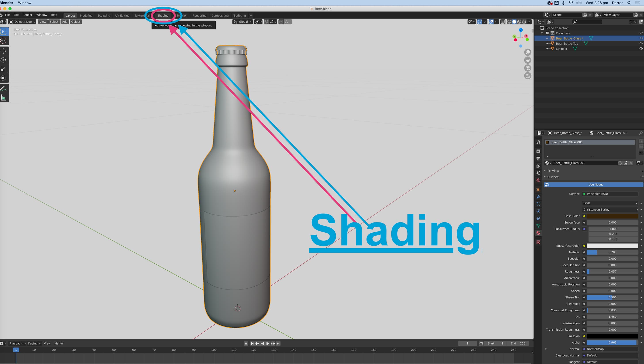Viewport: 644px width, 364px height.
Task: Open Output properties tab icon
Action: point(538,158)
